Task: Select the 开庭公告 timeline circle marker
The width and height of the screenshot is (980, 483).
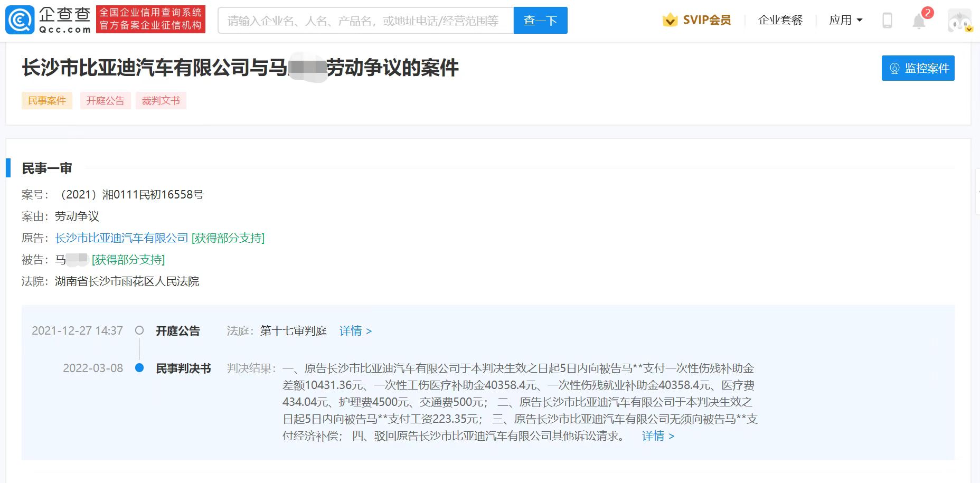Action: [x=139, y=330]
